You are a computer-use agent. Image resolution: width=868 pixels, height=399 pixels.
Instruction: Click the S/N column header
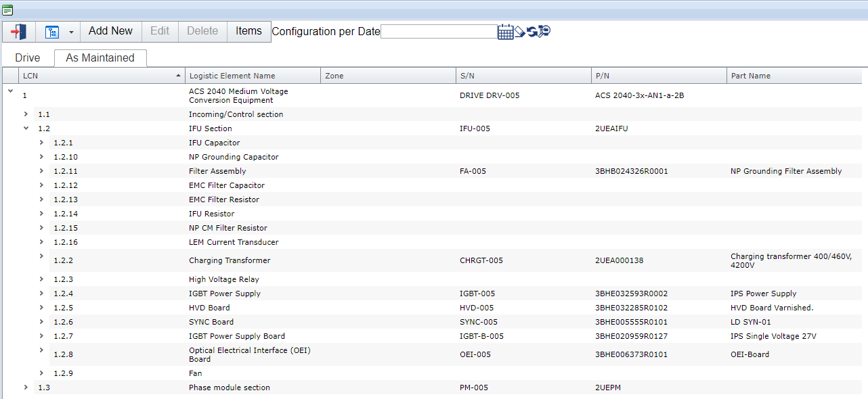click(x=523, y=76)
